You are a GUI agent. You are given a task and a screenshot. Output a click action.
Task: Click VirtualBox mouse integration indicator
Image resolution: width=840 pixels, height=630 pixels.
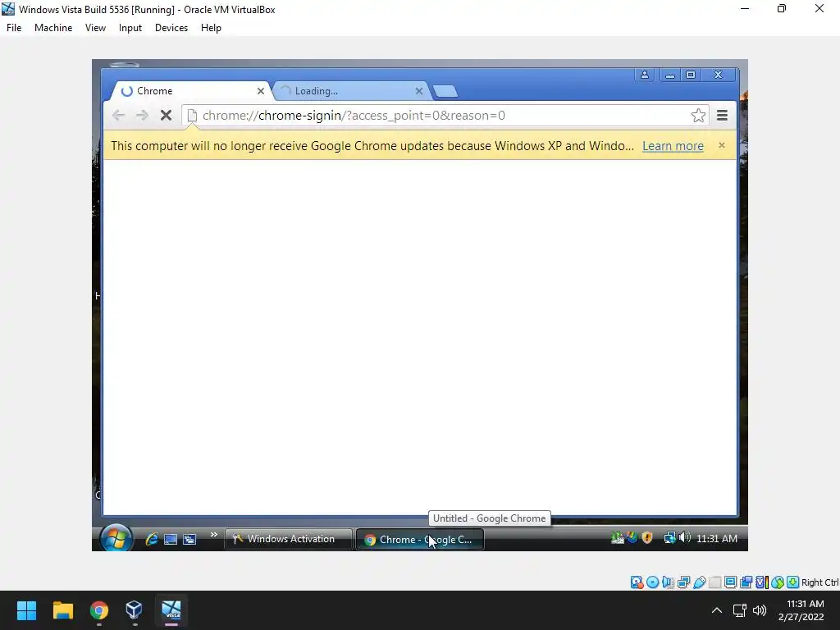pos(778,582)
